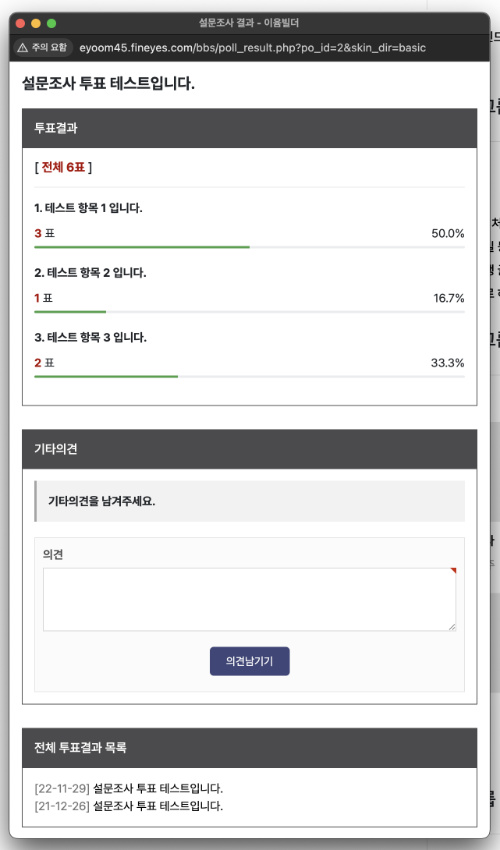
Task: Click the 전체 6표 total votes text
Action: (x=63, y=168)
